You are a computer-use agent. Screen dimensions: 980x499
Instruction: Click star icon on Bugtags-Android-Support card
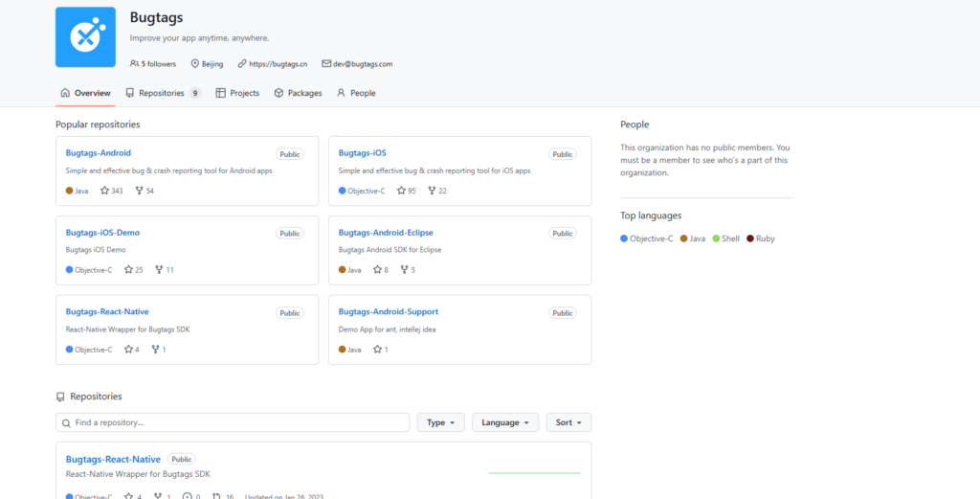coord(378,350)
